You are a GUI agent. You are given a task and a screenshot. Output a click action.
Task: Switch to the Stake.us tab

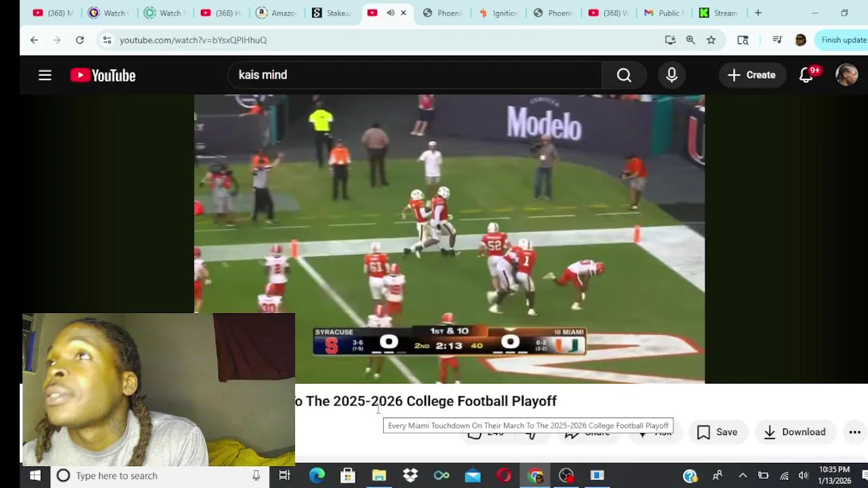(x=331, y=13)
